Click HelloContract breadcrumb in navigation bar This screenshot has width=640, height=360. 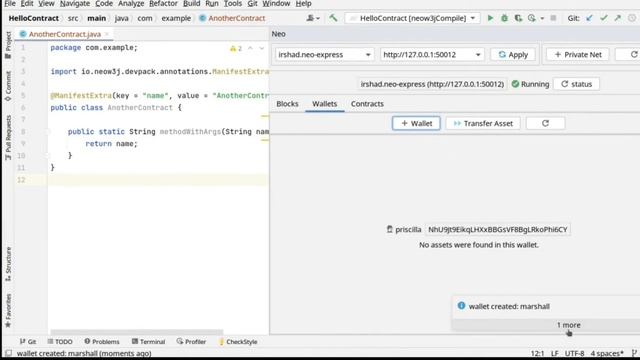[33, 18]
